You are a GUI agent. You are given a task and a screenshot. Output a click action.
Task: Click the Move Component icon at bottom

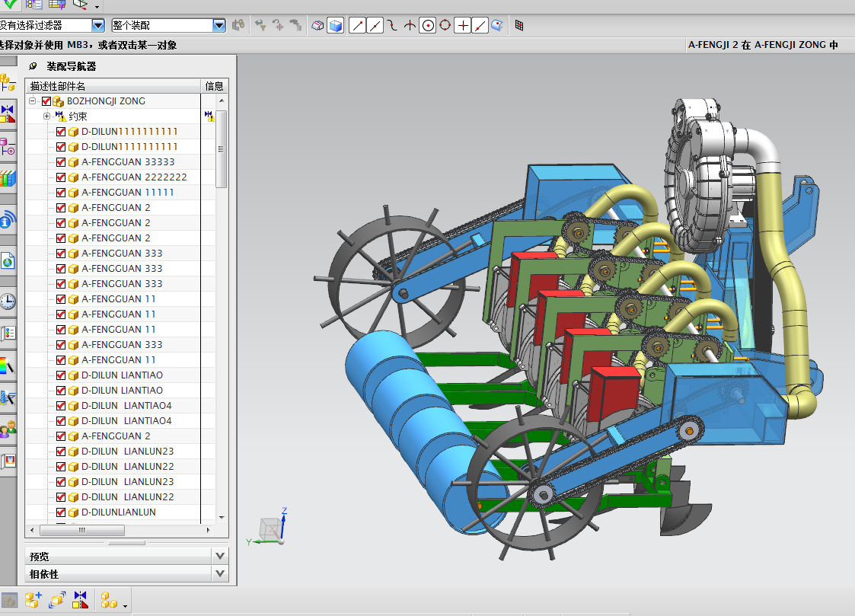(57, 600)
